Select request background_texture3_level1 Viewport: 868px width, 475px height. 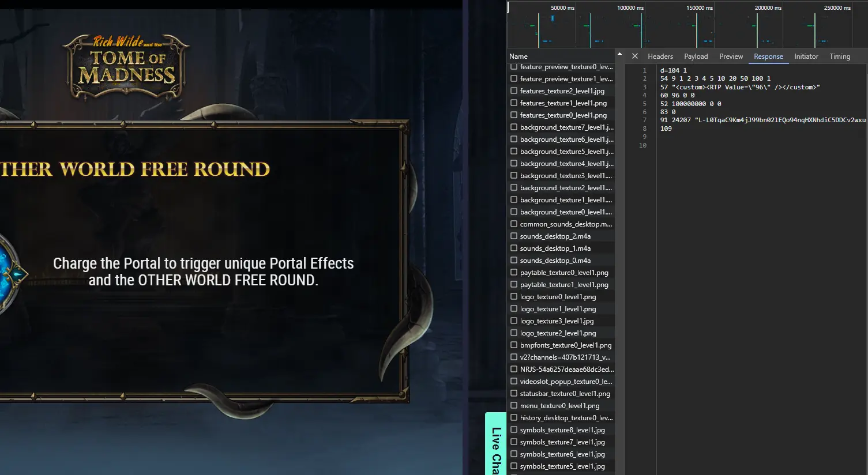point(566,176)
